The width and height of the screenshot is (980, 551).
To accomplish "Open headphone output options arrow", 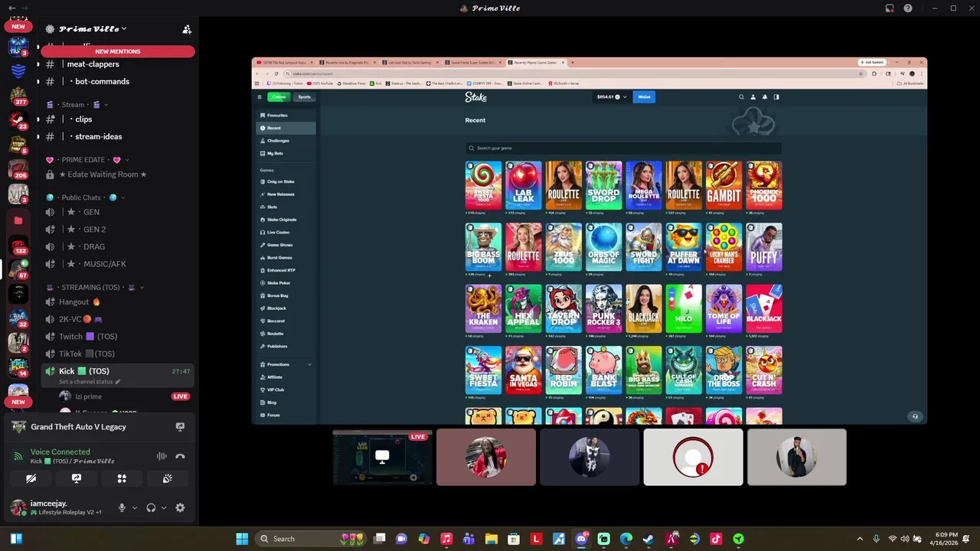I will click(x=163, y=507).
